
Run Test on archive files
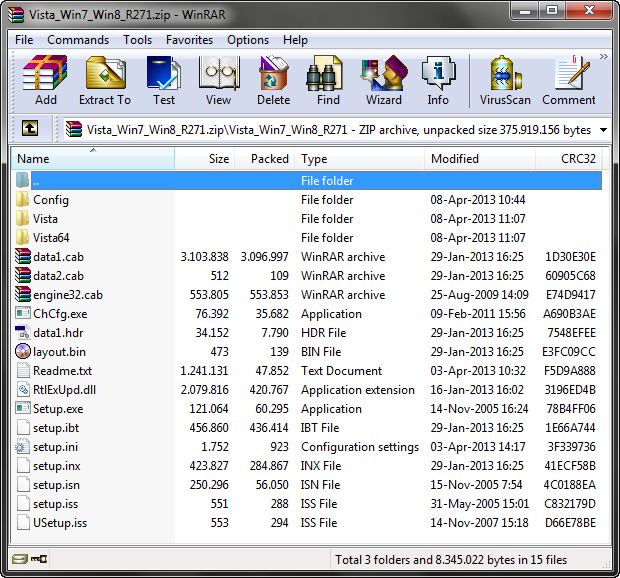(x=164, y=81)
